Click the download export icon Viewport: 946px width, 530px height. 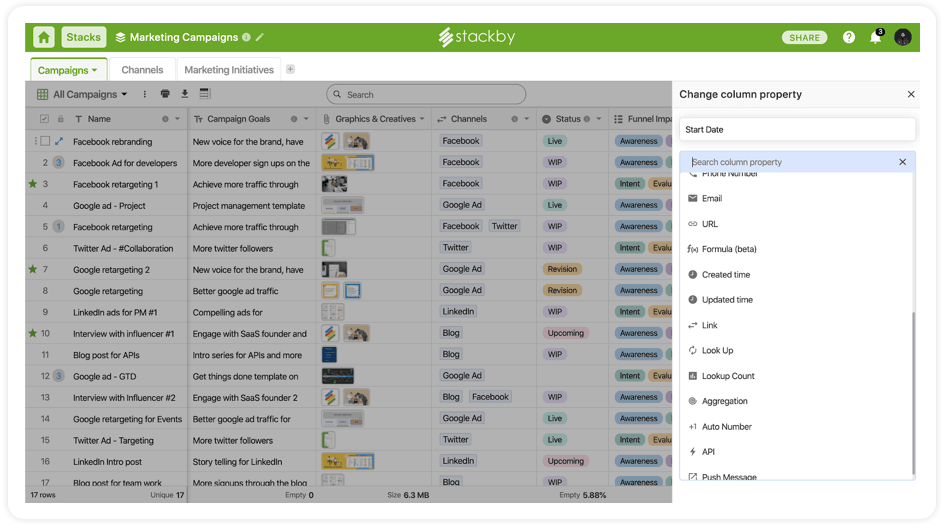coord(185,94)
